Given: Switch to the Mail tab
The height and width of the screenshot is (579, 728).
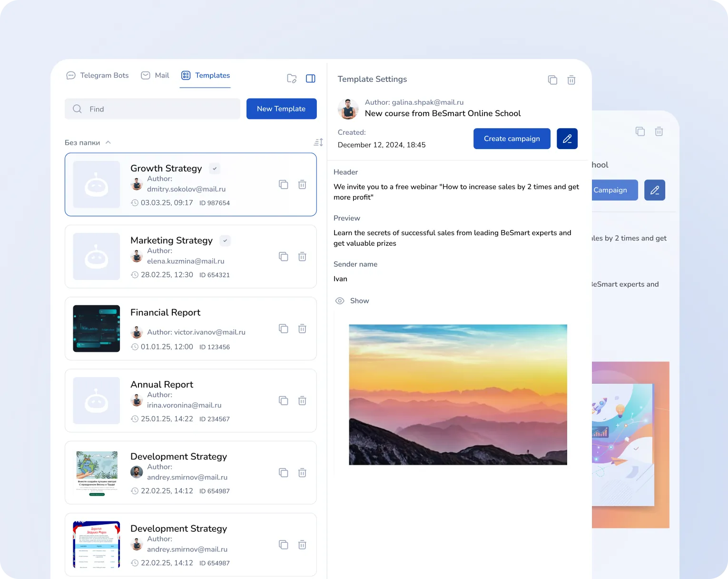Looking at the screenshot, I should [x=155, y=75].
